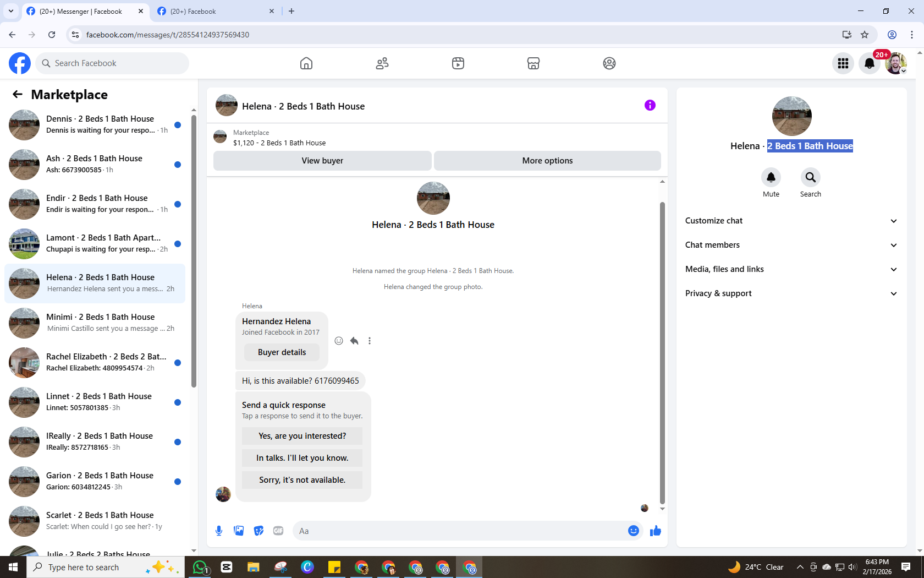Open Rachel Elizabeth conversation
The width and height of the screenshot is (924, 578).
tap(95, 363)
